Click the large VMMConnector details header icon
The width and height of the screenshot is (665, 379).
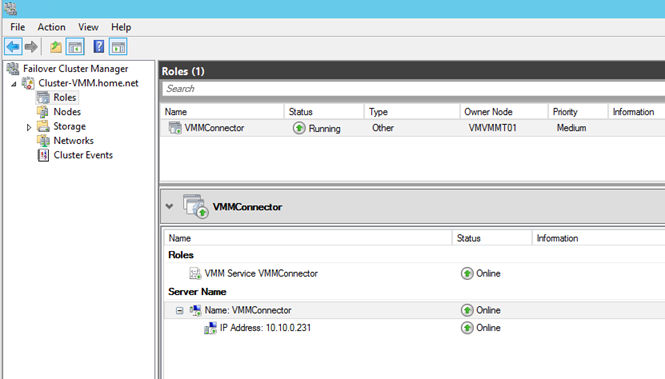[x=196, y=206]
